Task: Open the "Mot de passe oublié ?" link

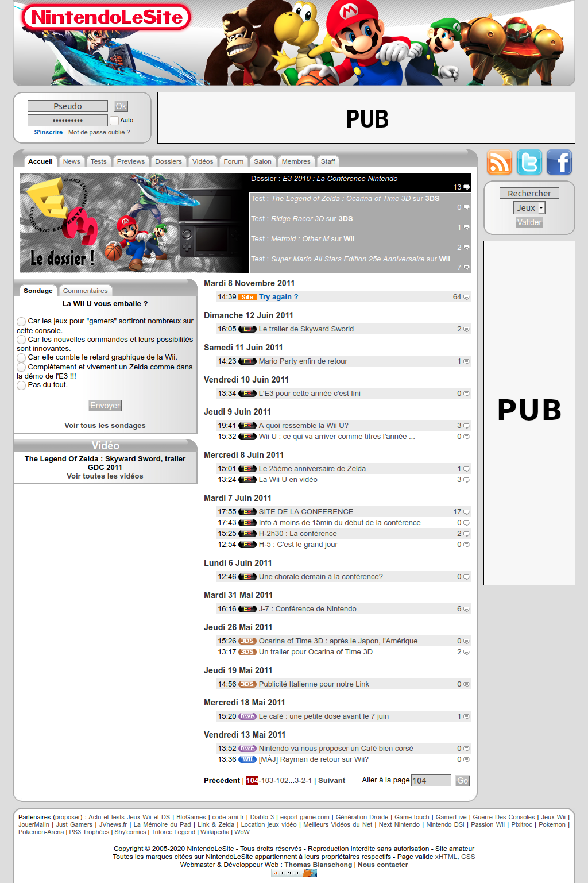Action: coord(99,132)
